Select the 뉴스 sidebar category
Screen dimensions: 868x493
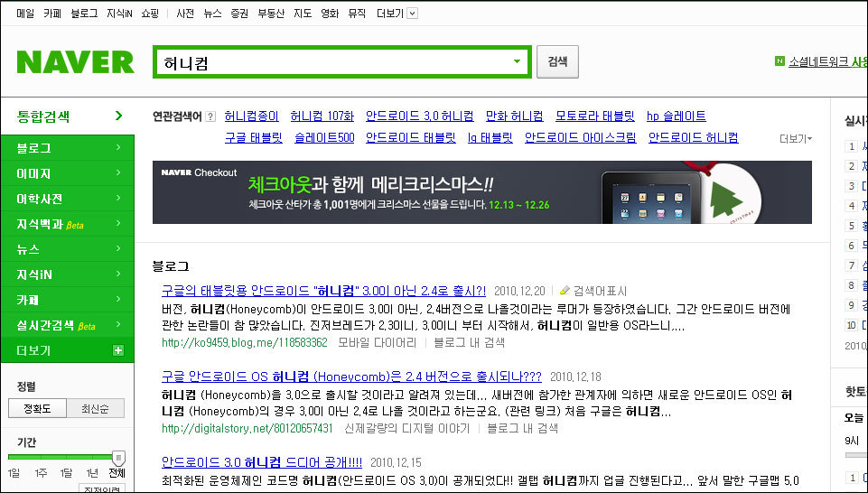click(68, 249)
